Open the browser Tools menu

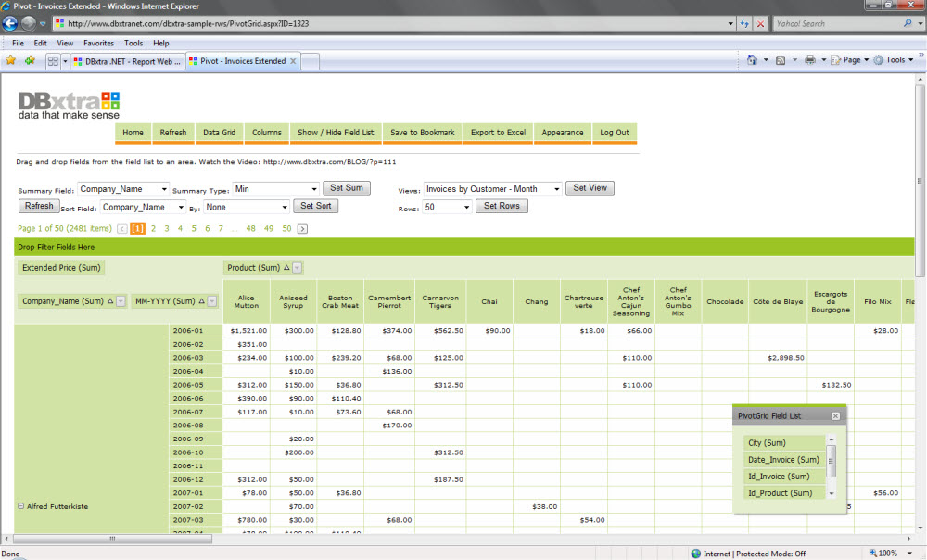[x=133, y=44]
